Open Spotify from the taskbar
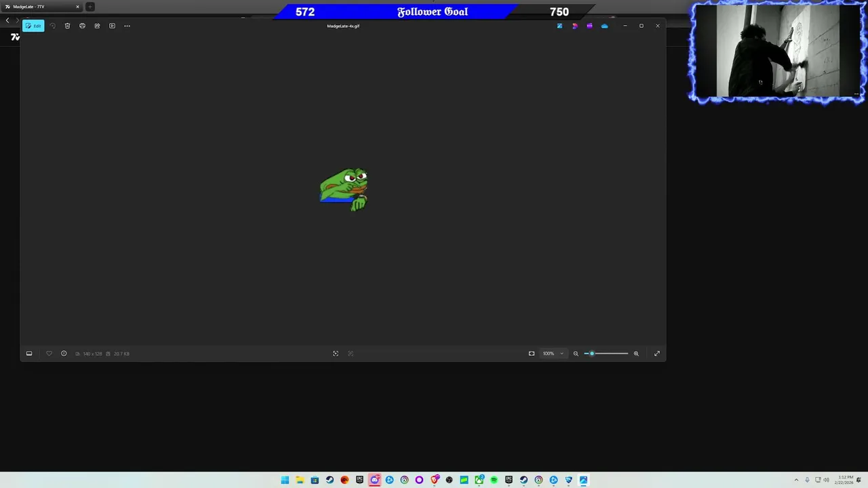The width and height of the screenshot is (868, 488). click(x=494, y=480)
